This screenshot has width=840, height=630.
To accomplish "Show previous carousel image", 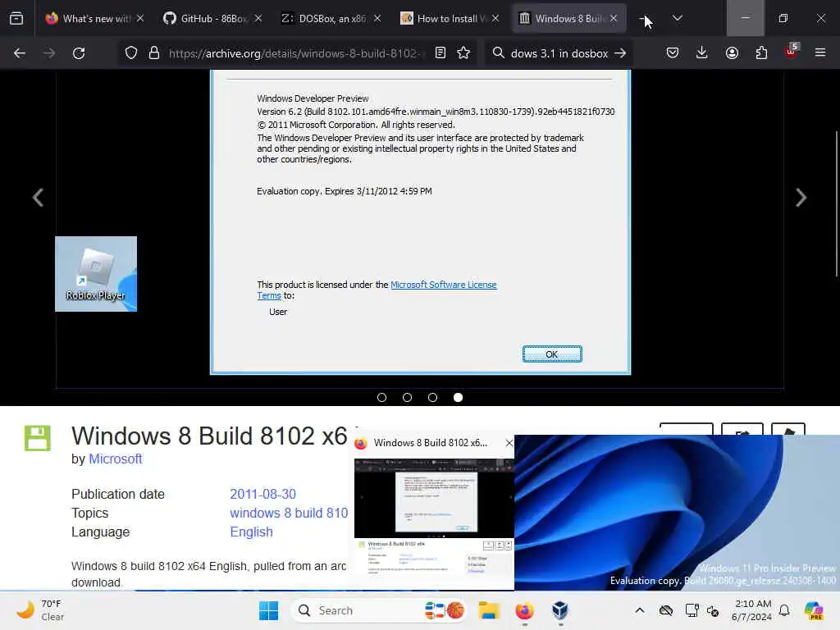I will (38, 198).
